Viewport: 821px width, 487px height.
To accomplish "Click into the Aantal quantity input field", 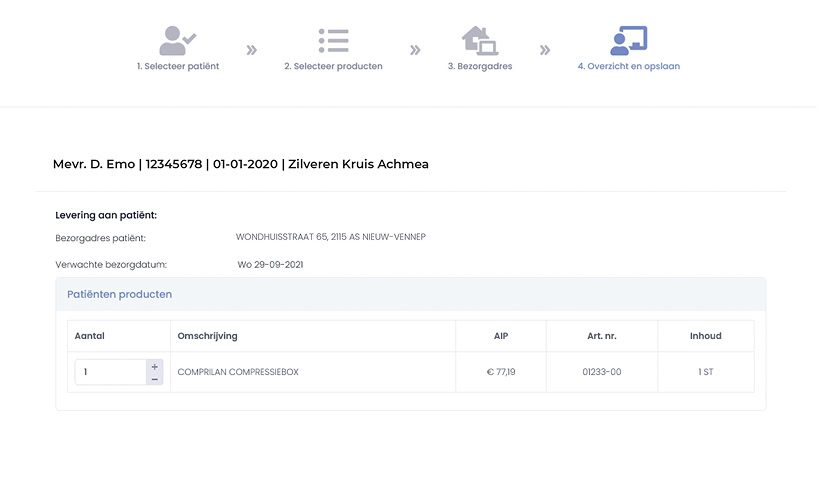I will point(110,372).
